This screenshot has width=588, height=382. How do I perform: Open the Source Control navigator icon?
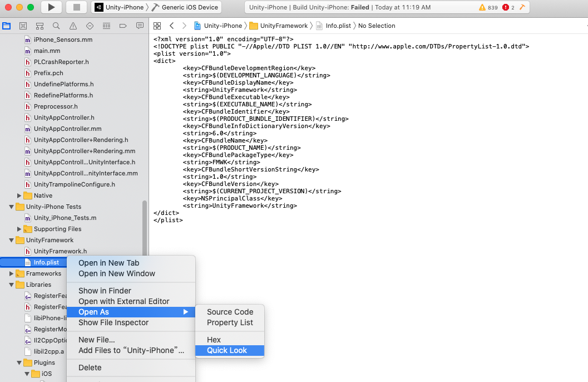tap(23, 26)
